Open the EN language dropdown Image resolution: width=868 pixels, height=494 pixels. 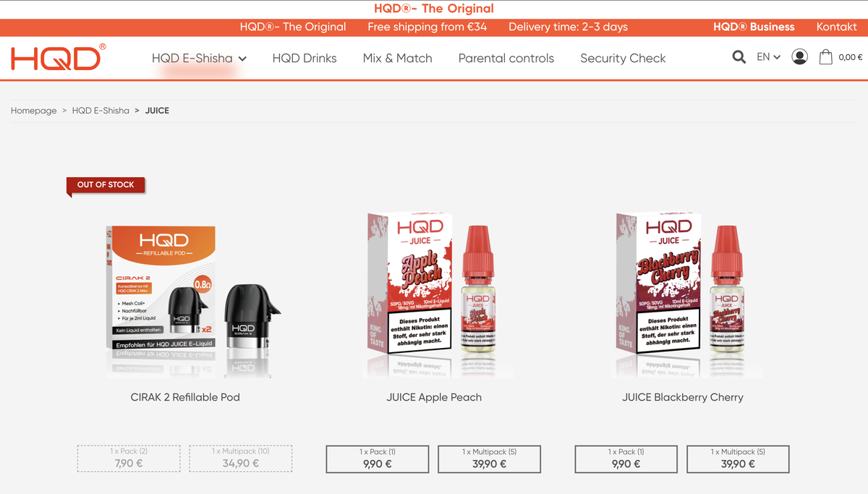tap(768, 57)
